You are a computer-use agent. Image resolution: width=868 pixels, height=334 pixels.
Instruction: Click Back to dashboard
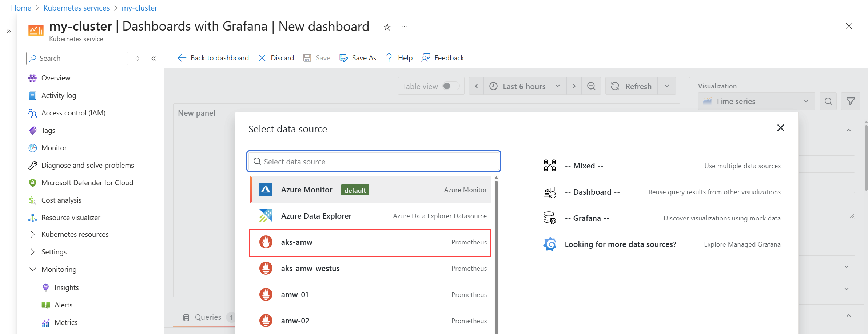213,58
